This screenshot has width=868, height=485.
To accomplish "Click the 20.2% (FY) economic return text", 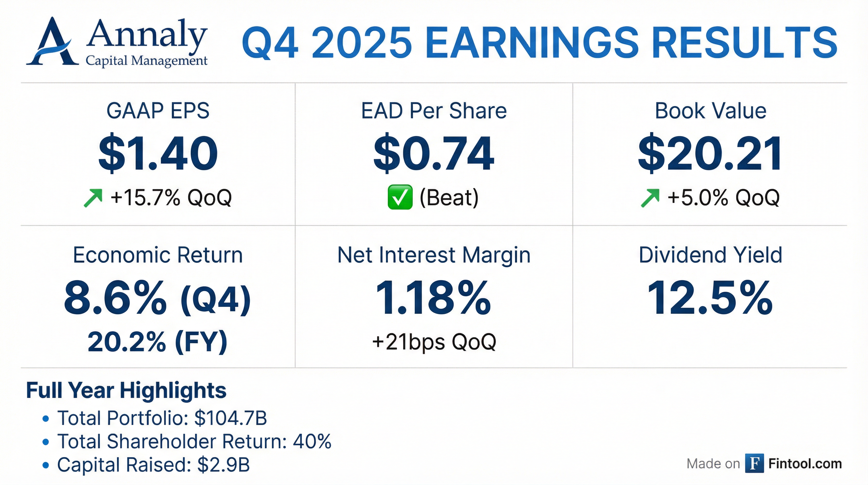I will (x=157, y=342).
